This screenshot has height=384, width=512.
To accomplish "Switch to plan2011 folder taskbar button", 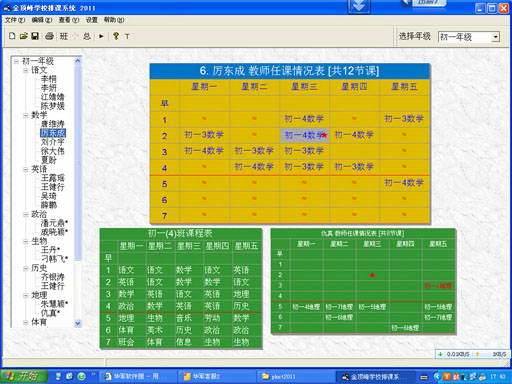I will (294, 377).
